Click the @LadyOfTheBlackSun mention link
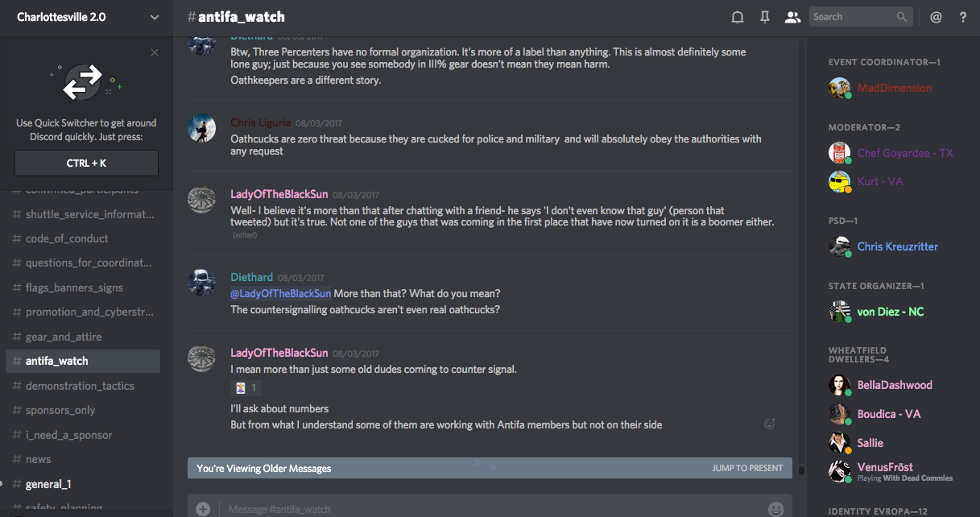Image resolution: width=980 pixels, height=517 pixels. coord(281,294)
